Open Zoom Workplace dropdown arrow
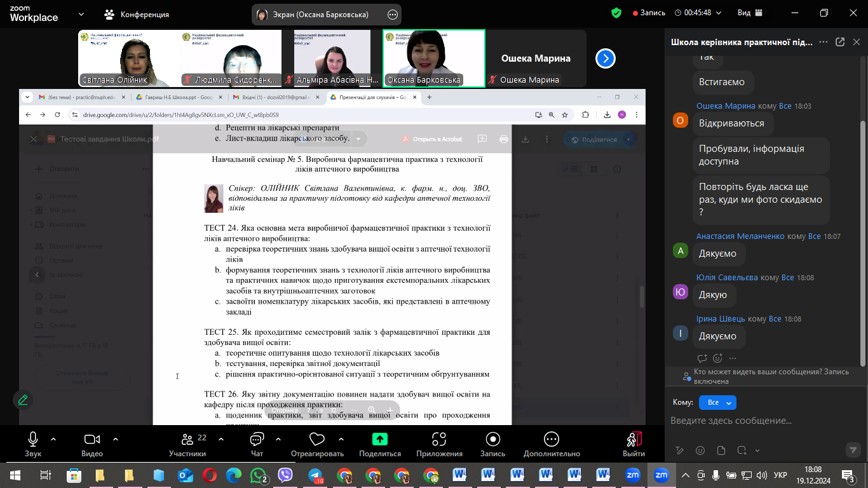The width and height of the screenshot is (868, 488). (x=81, y=14)
